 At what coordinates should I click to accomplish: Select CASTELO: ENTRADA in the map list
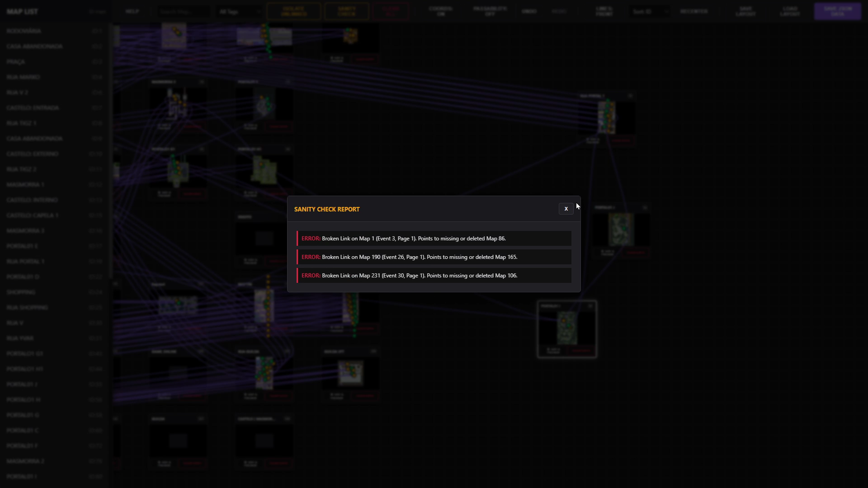click(54, 108)
